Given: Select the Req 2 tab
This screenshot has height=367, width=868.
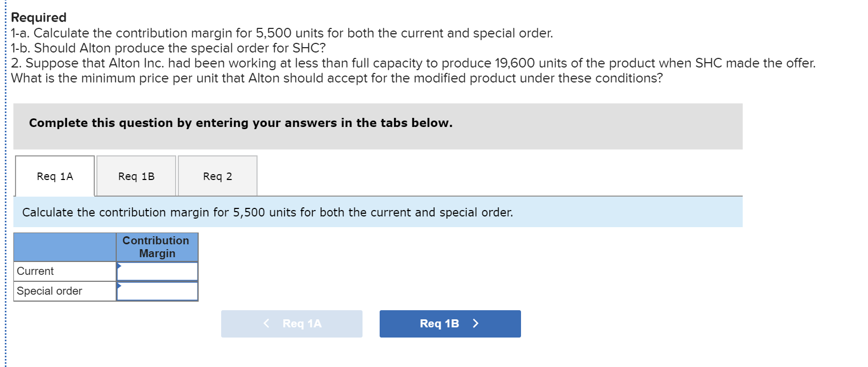Looking at the screenshot, I should click(217, 176).
